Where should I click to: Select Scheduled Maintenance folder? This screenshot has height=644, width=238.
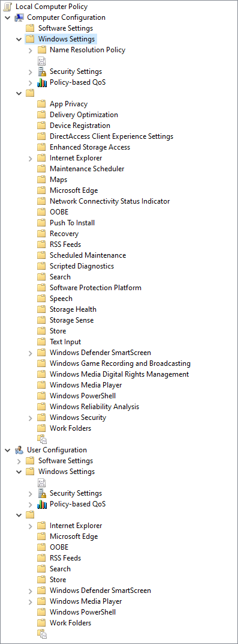coord(88,255)
